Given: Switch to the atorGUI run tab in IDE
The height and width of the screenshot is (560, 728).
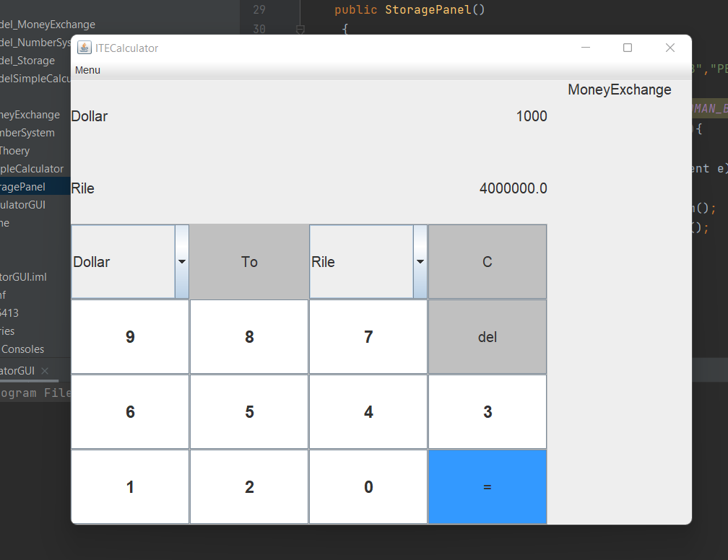Looking at the screenshot, I should tap(17, 371).
